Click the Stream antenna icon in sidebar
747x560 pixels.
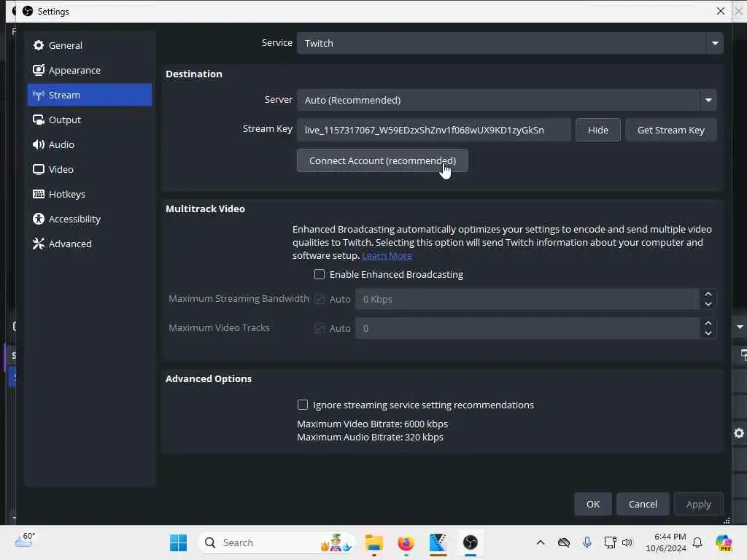39,95
